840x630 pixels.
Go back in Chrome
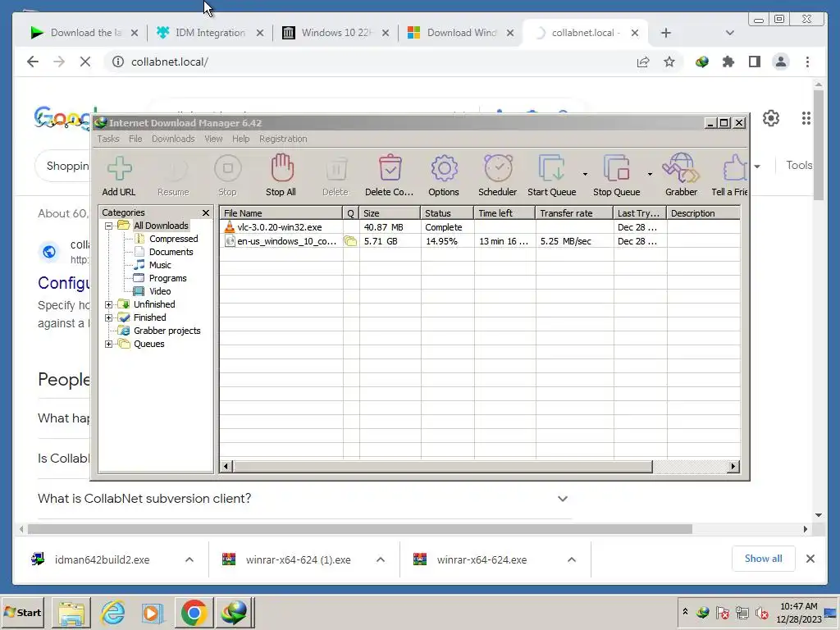[33, 62]
